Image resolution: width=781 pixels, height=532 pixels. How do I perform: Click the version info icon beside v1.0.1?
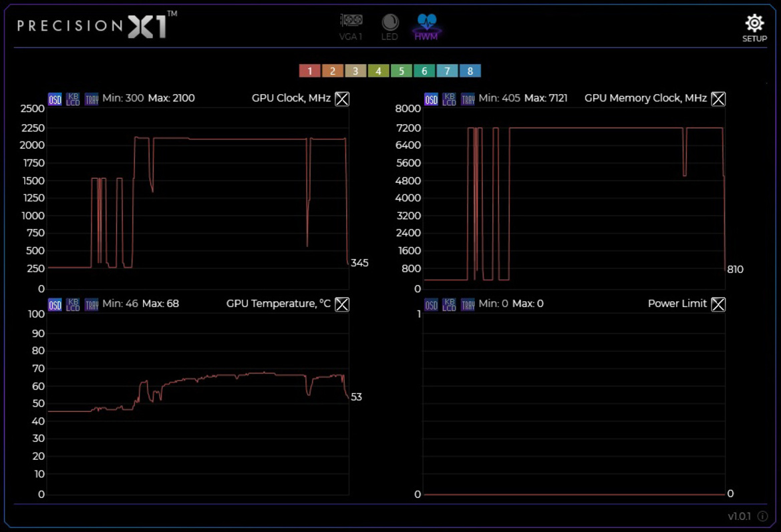[x=762, y=516]
